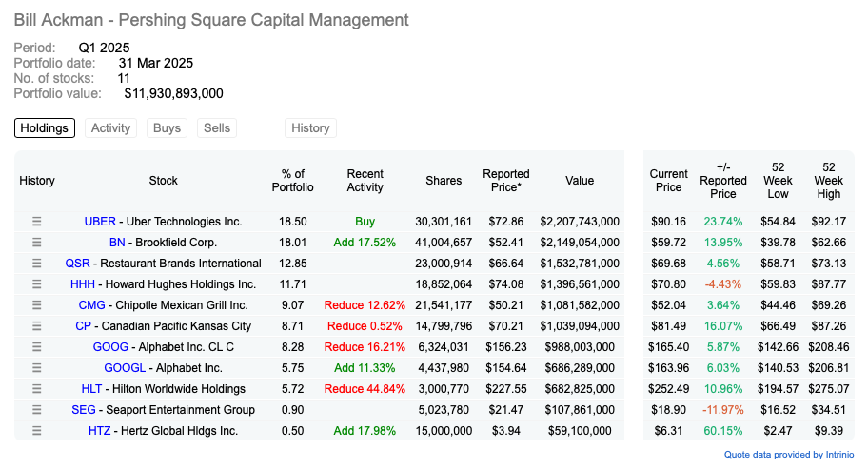Open history icon for QSR row
The width and height of the screenshot is (868, 469).
coord(36,264)
